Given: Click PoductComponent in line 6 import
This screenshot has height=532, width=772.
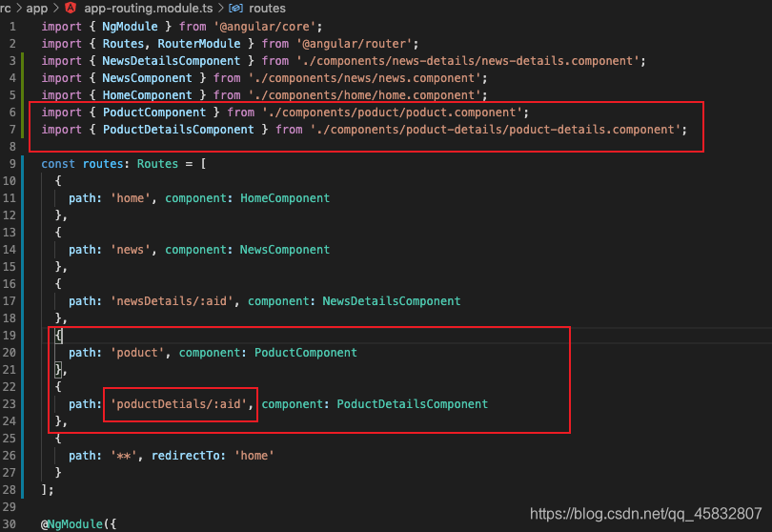Looking at the screenshot, I should coord(154,113).
